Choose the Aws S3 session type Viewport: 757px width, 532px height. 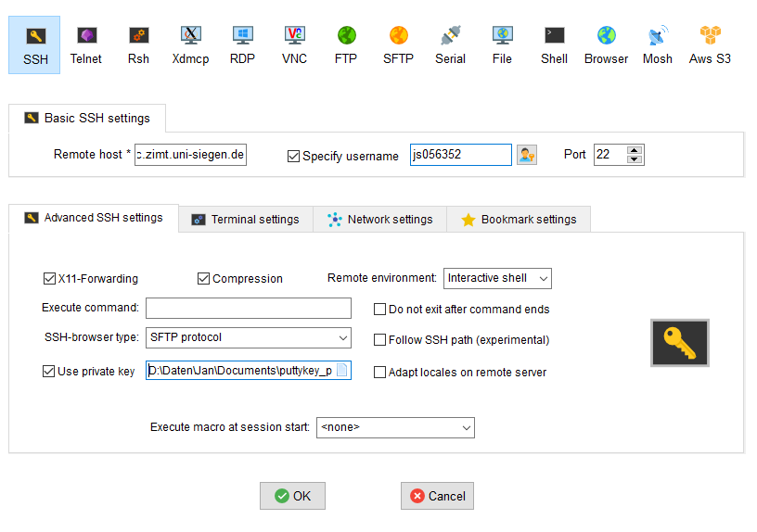point(710,44)
